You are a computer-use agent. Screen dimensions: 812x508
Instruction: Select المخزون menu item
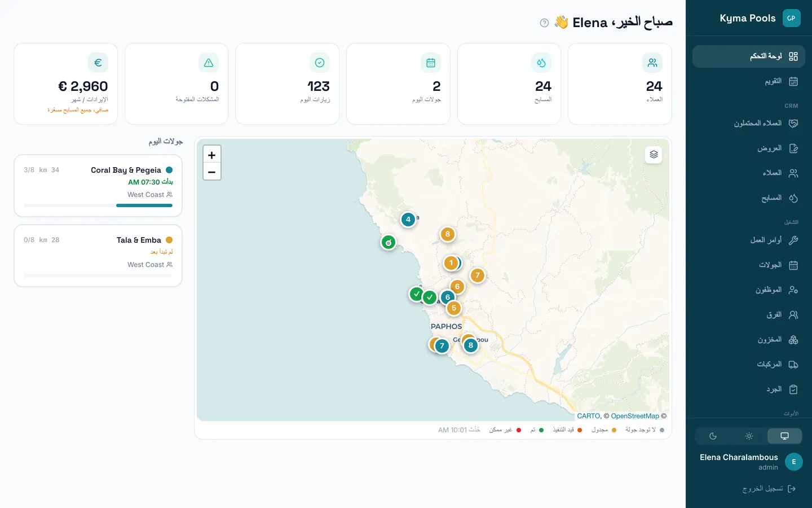749,340
